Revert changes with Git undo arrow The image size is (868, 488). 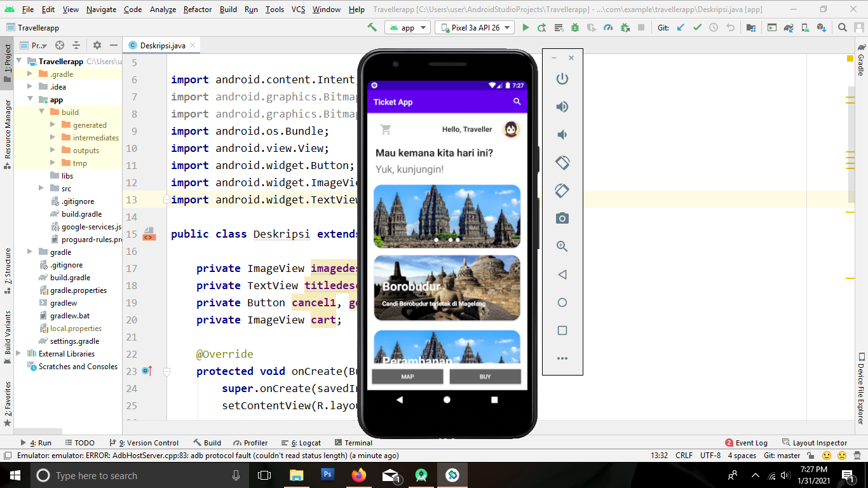tap(730, 27)
